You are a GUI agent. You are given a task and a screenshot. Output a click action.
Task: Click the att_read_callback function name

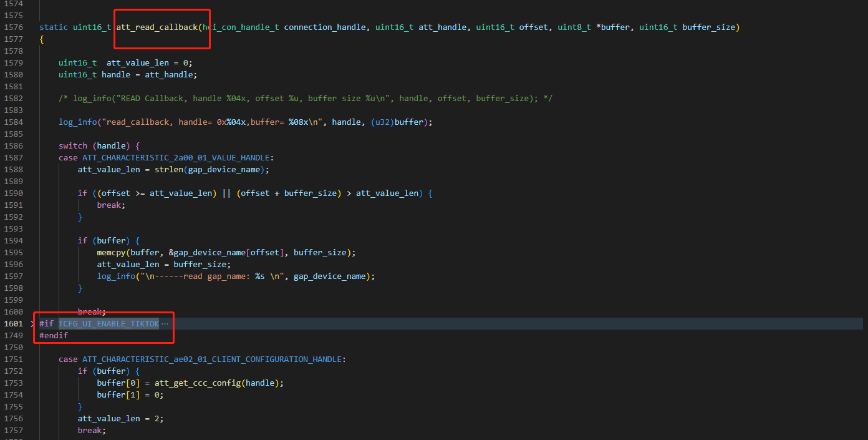click(x=157, y=27)
